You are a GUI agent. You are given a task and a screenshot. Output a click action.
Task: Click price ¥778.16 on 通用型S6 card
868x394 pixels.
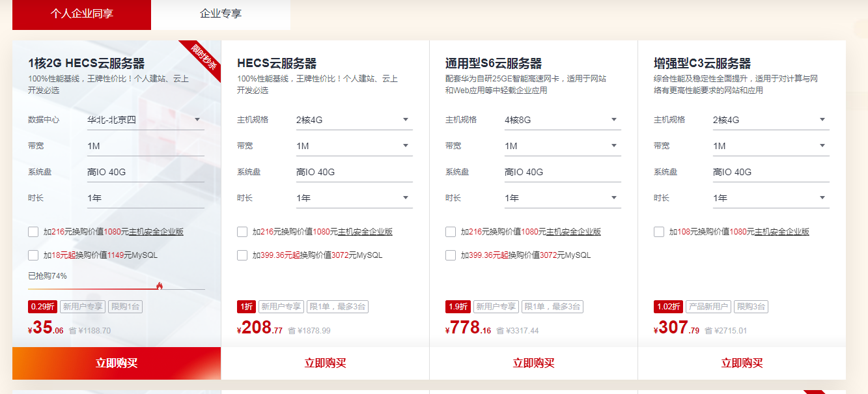tap(468, 328)
